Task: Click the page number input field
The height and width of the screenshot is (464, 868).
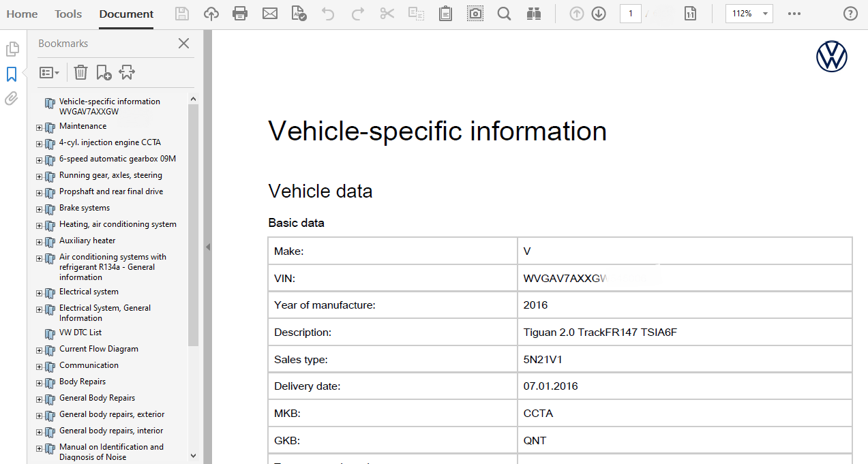Action: point(630,13)
